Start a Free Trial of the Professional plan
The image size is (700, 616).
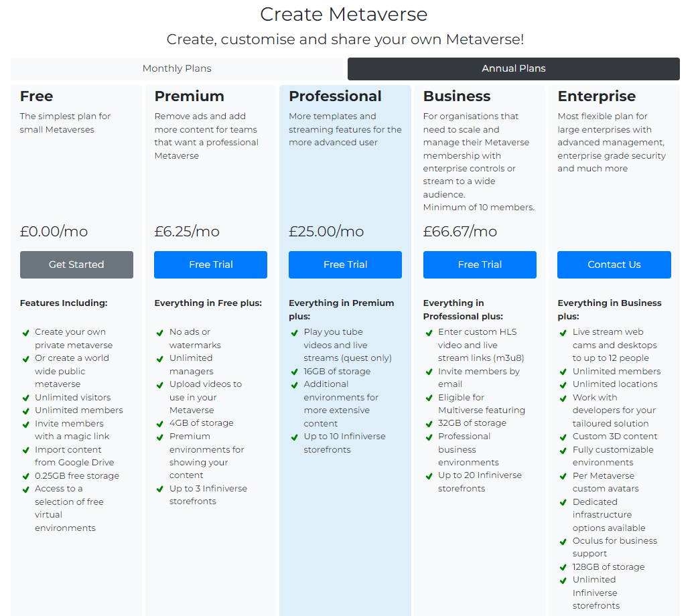(345, 264)
